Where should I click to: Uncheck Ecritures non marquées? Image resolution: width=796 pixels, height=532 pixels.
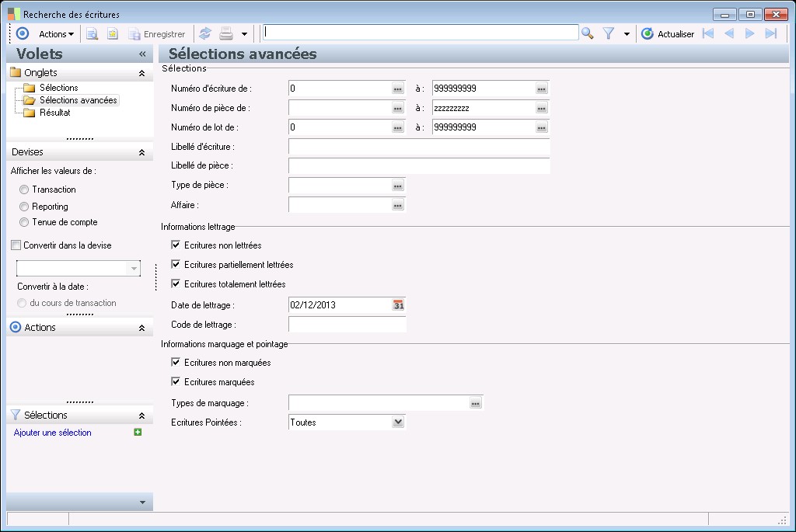176,362
